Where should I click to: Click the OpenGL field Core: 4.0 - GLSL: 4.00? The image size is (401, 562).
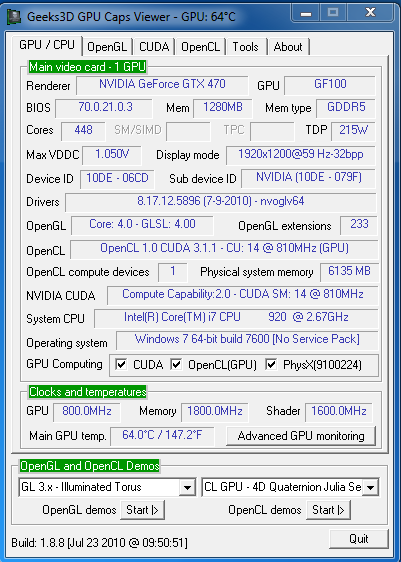pos(142,225)
